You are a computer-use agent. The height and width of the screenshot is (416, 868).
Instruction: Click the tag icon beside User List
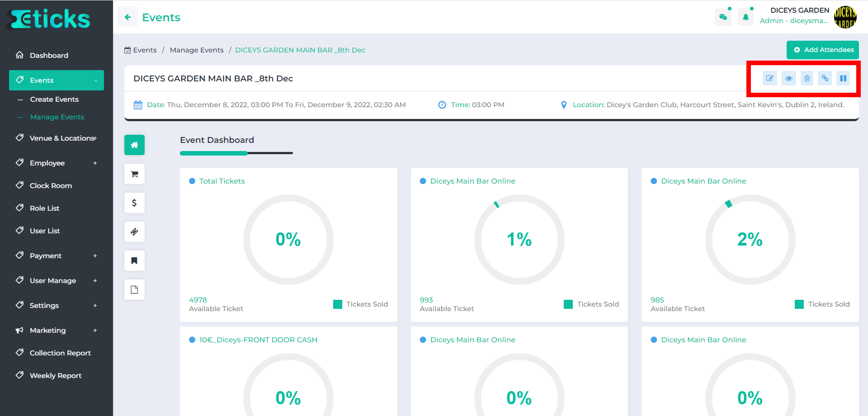tap(19, 230)
